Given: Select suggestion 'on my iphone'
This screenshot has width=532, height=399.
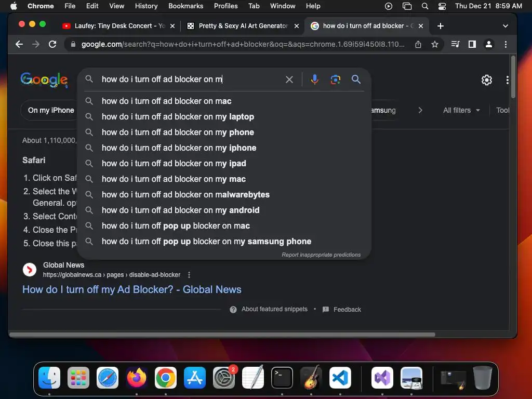Looking at the screenshot, I should click(224, 148).
